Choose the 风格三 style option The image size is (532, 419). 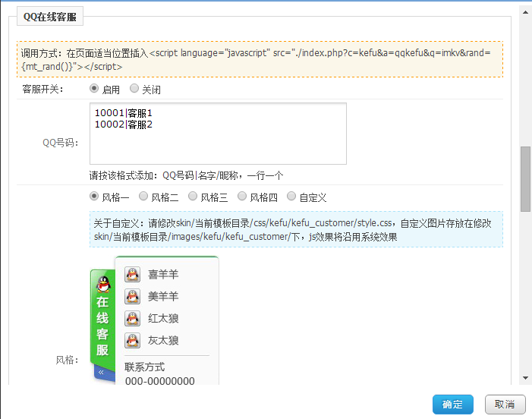[x=193, y=197]
